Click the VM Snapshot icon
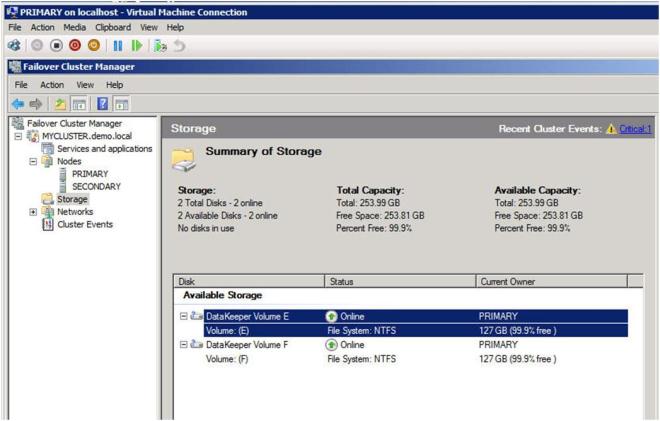The width and height of the screenshot is (660, 421). (x=161, y=46)
